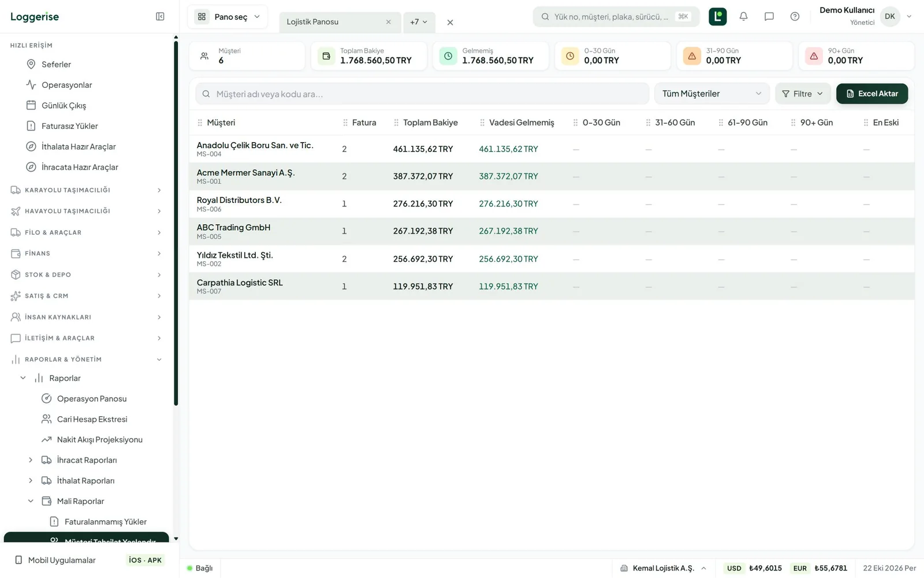924x578 pixels.
Task: Close all tabs with X button
Action: pyautogui.click(x=450, y=23)
